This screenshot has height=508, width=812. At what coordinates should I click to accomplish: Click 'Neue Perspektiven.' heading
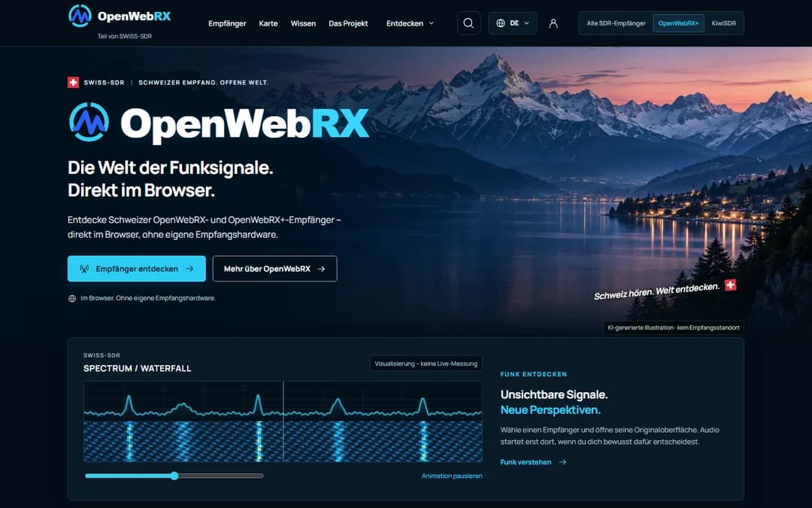coord(550,410)
